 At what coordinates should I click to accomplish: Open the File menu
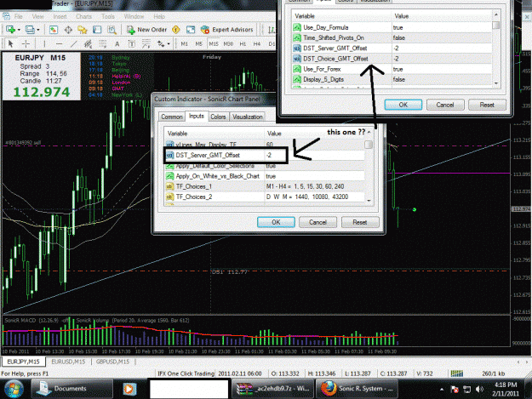(x=19, y=16)
